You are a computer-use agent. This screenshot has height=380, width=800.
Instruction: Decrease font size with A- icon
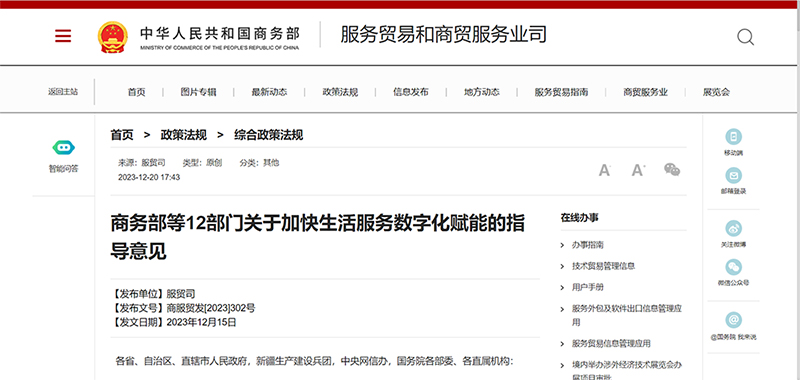click(x=605, y=170)
